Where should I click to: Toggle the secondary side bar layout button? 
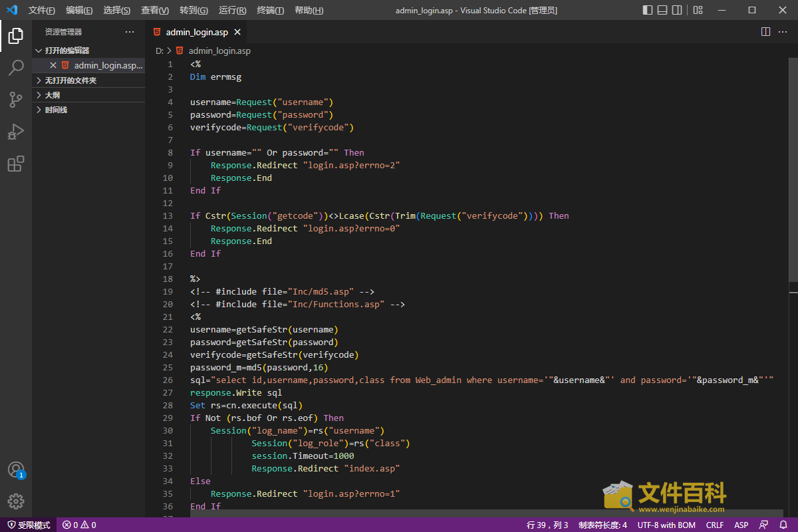point(677,10)
